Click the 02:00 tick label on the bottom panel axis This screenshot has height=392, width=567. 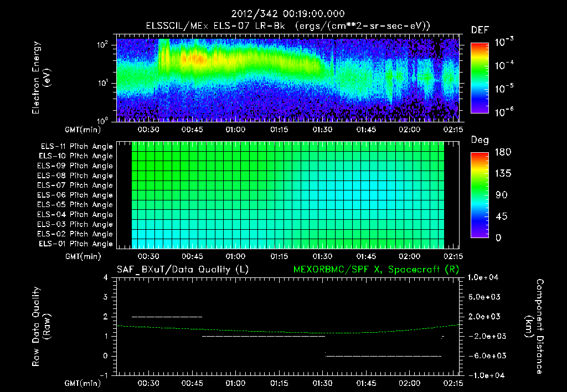pos(409,383)
